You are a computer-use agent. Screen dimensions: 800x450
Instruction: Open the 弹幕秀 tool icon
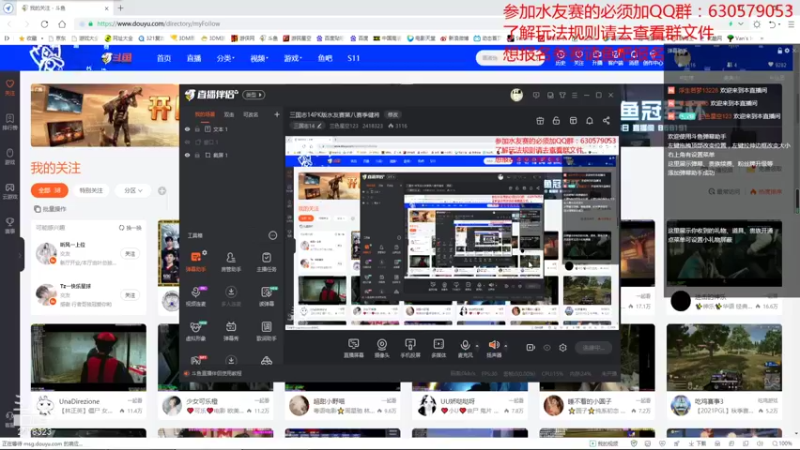coord(231,327)
